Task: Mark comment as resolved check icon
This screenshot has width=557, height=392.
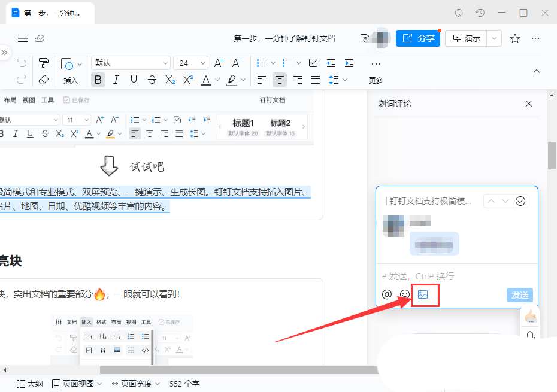Action: pos(520,201)
